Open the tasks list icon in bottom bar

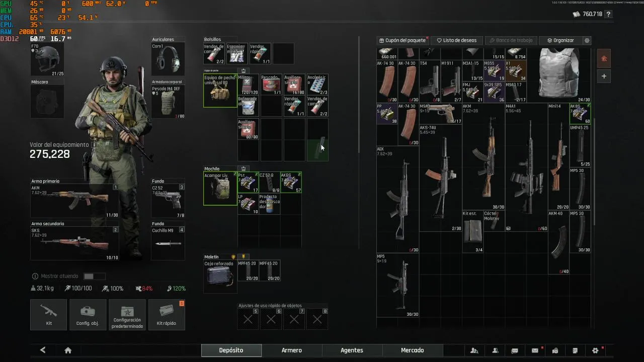pos(575,350)
